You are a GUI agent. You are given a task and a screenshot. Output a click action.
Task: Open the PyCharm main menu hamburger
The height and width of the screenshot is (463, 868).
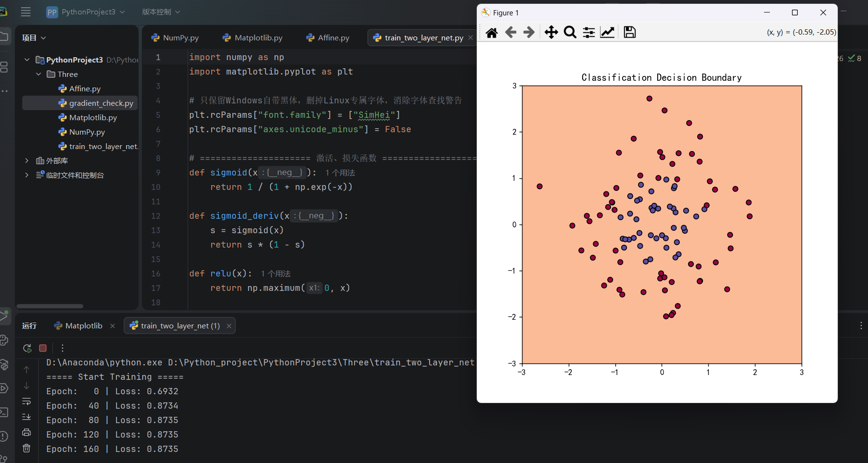26,12
